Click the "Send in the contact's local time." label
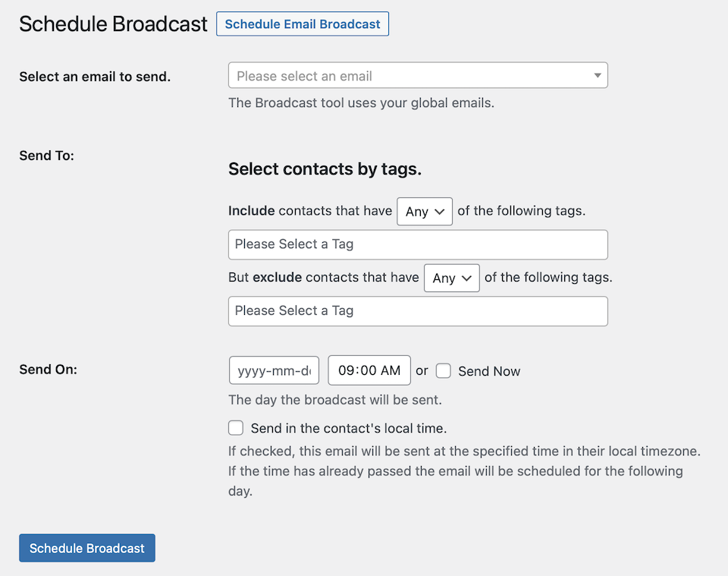The height and width of the screenshot is (576, 728). pyautogui.click(x=348, y=429)
